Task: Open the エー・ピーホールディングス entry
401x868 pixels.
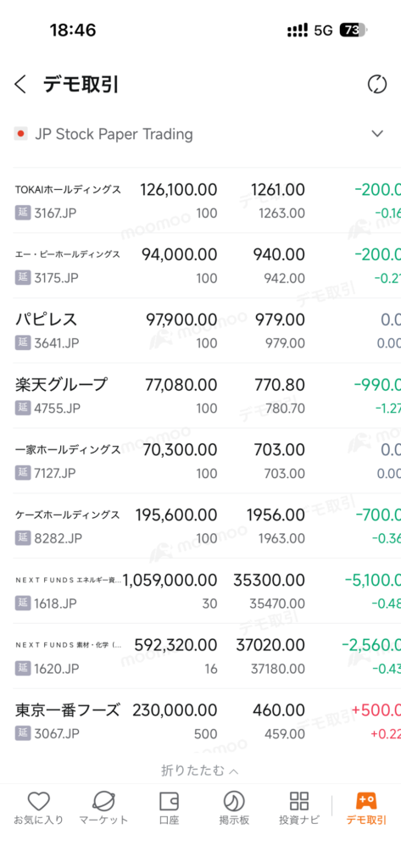Action: tap(200, 265)
